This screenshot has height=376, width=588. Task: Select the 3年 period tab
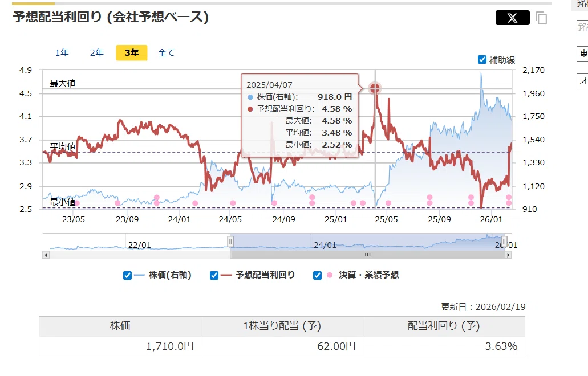pyautogui.click(x=132, y=53)
